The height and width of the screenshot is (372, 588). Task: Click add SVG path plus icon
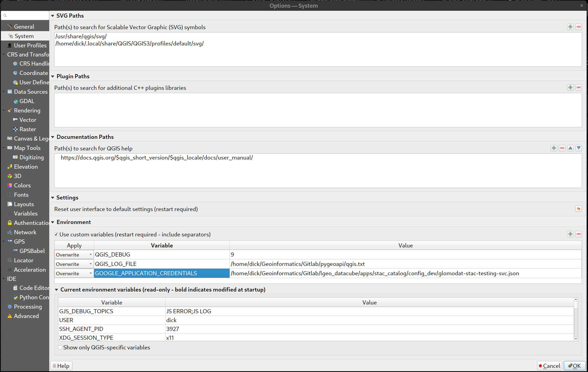click(x=570, y=27)
